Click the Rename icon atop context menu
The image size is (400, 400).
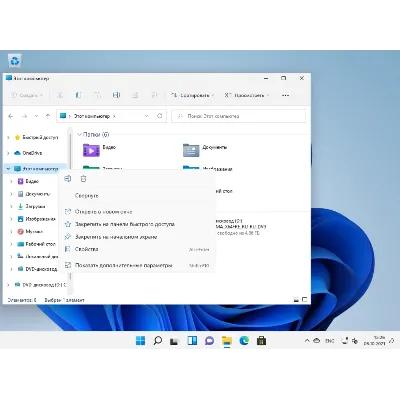click(x=68, y=179)
